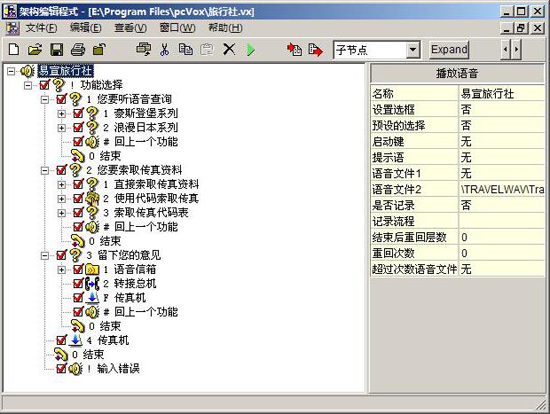Open the 文件(F) menu
The height and width of the screenshot is (414, 550).
41,28
